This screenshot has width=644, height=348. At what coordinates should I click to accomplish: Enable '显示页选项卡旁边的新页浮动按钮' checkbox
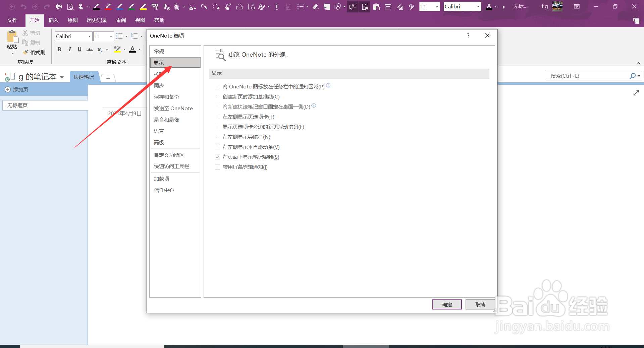pyautogui.click(x=217, y=127)
